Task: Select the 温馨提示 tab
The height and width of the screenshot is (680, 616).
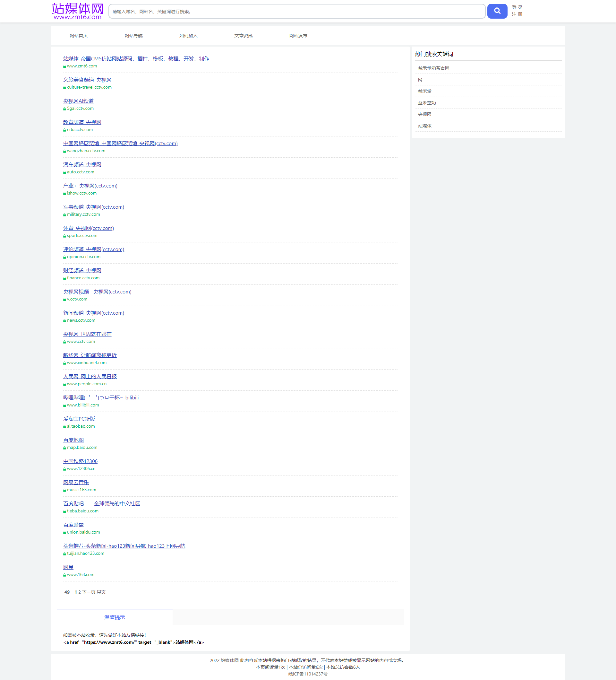Action: click(x=115, y=617)
